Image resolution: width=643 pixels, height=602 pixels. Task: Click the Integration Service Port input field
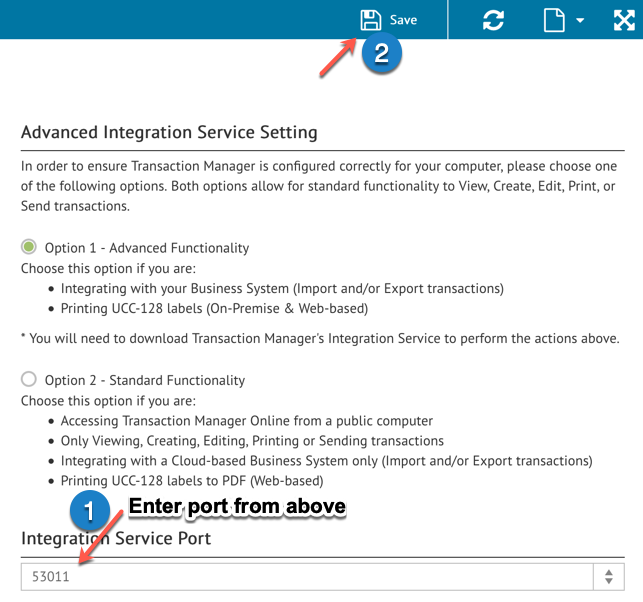point(307,577)
